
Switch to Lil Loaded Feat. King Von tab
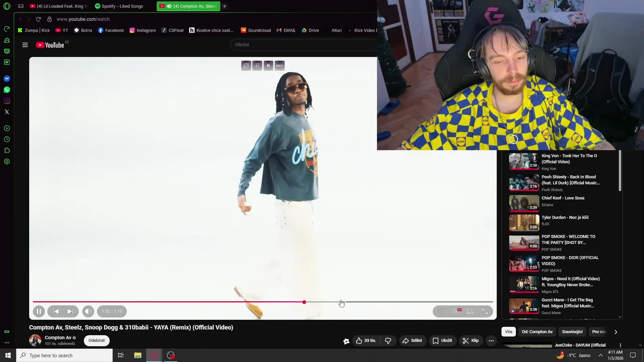pyautogui.click(x=58, y=6)
